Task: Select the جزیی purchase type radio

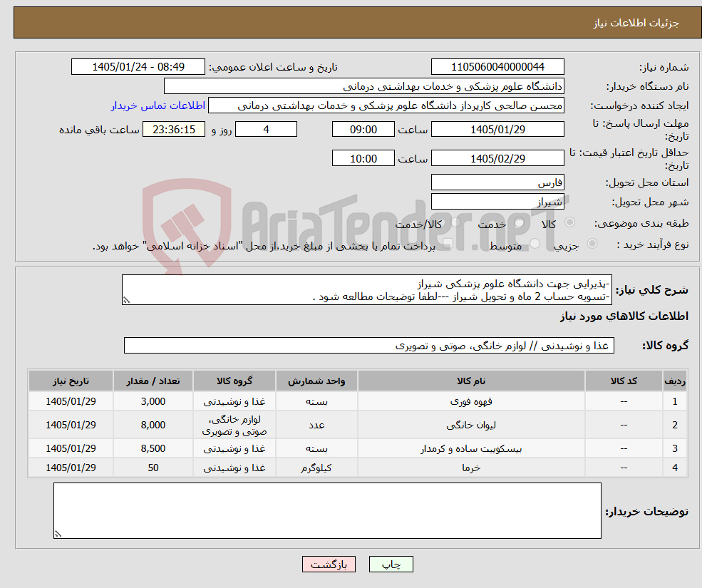Action: coord(592,244)
